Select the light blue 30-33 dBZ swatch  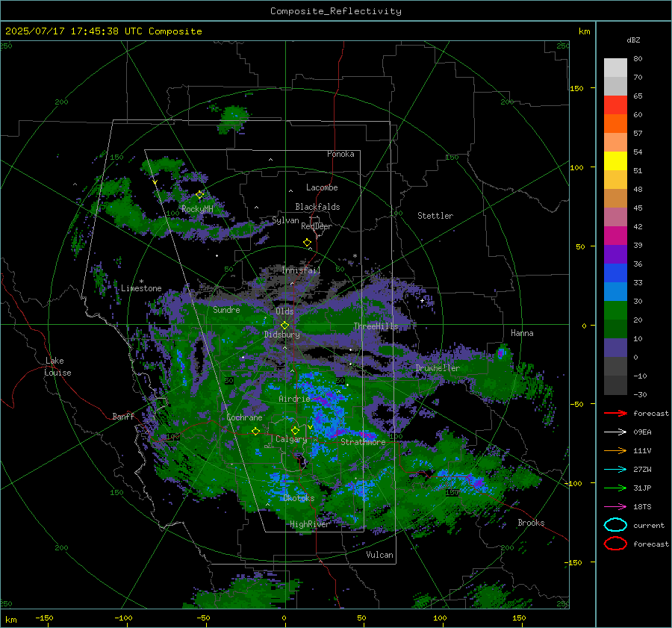click(615, 292)
